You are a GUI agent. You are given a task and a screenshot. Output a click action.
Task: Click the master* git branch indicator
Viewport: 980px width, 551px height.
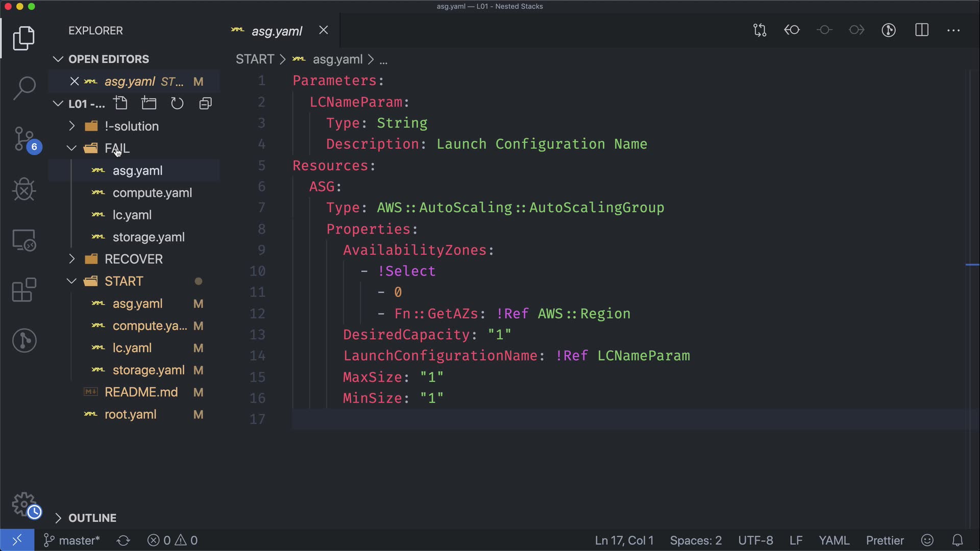click(72, 540)
